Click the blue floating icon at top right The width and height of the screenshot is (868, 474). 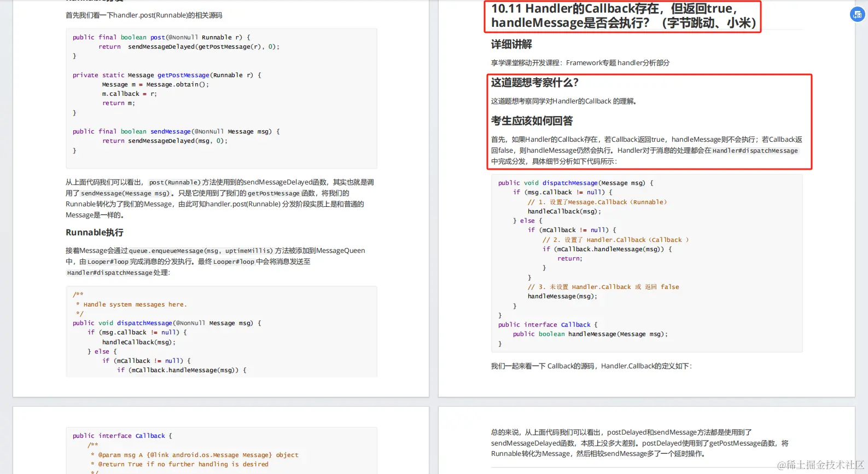tap(857, 15)
